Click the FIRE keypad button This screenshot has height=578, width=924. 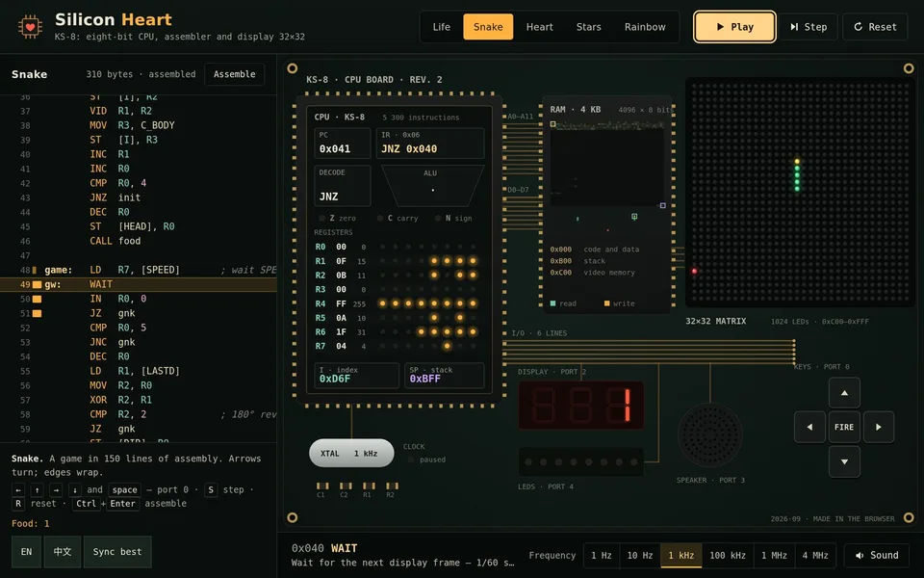(844, 427)
